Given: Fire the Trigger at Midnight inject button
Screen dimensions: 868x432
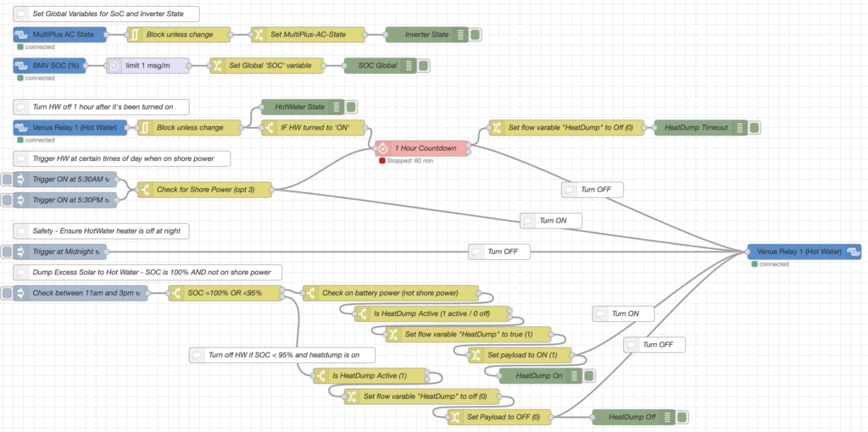Looking at the screenshot, I should click(x=6, y=252).
